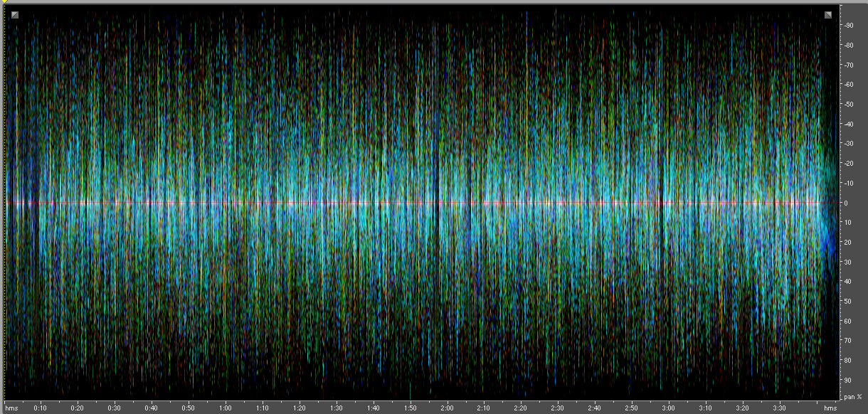Jump to 2:10 on the time ruler
The image size is (868, 414).
[x=484, y=408]
